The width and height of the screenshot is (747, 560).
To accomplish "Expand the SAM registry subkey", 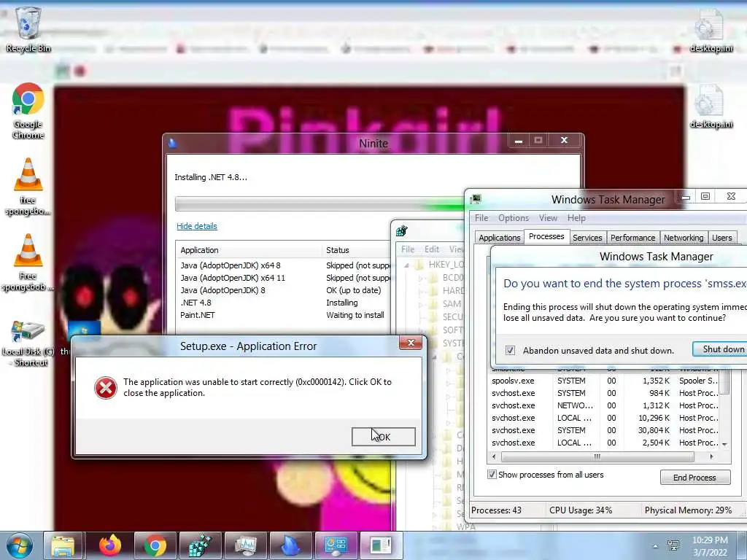I will click(421, 304).
